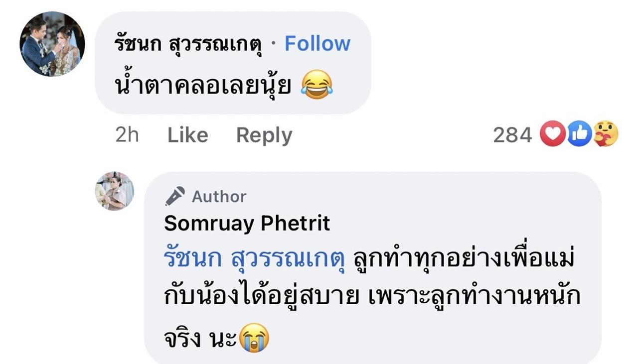Click the last reply line จริง นะ
The image size is (638, 364).
coord(200,339)
